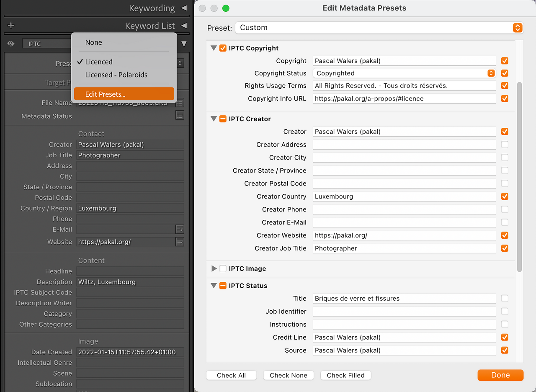Click the Done button
536x392 pixels.
click(500, 375)
